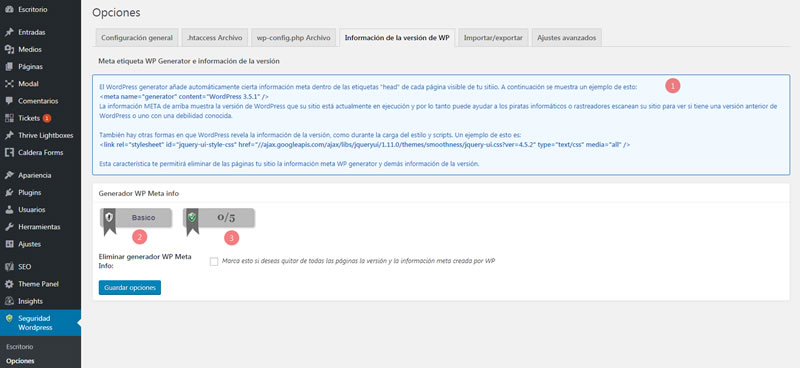The image size is (800, 368).
Task: Click the Seguridad Wordpress shield icon
Action: tap(9, 318)
